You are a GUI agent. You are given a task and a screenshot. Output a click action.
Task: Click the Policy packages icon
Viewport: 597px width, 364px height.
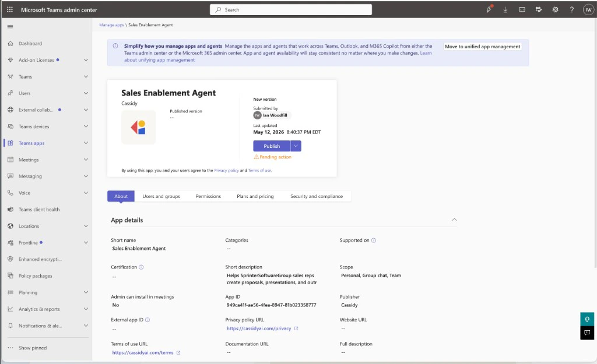pos(10,275)
